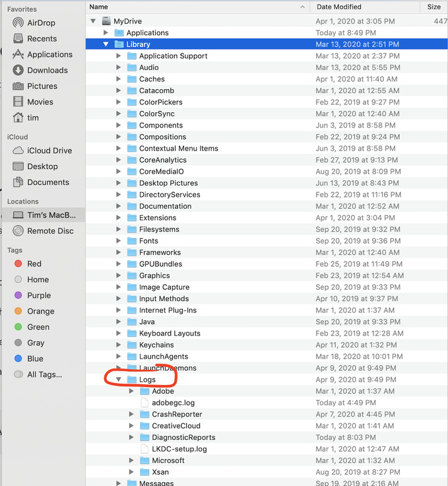Select the ColorPickers folder
Image resolution: width=448 pixels, height=486 pixels.
(x=161, y=102)
